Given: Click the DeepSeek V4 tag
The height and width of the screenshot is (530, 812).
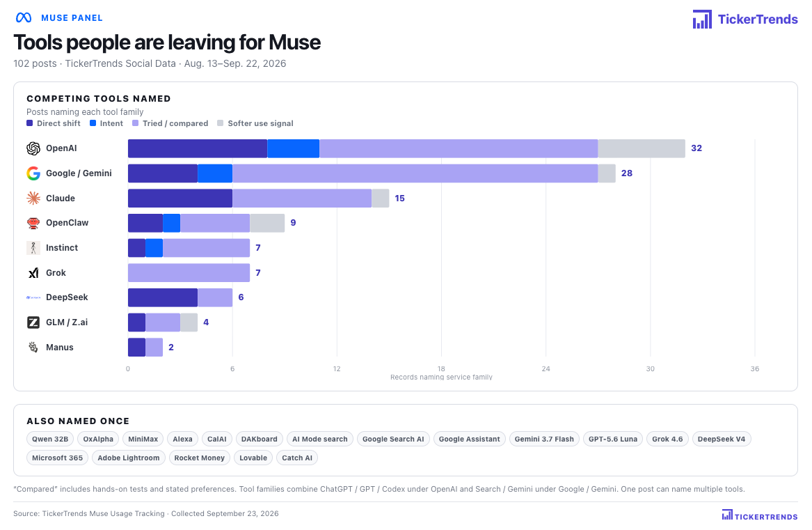Looking at the screenshot, I should pos(722,439).
